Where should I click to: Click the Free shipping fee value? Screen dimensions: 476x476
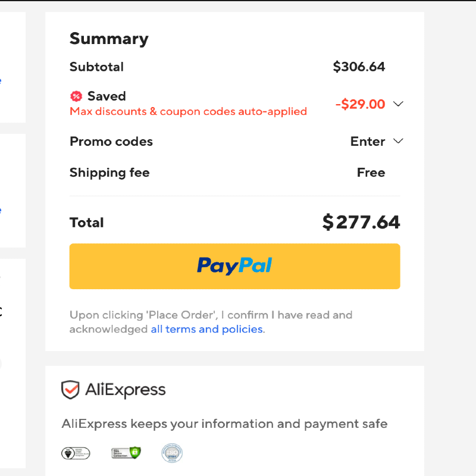pos(371,173)
